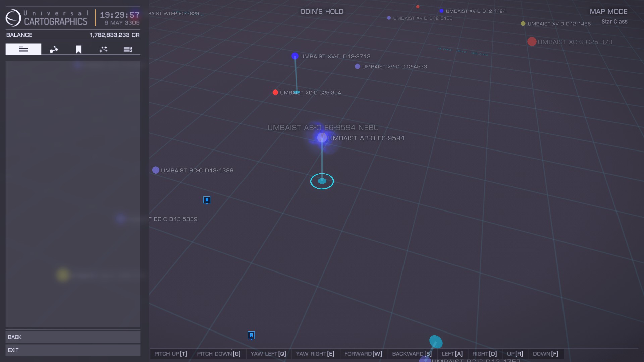Click YAW LEFT [Q] control

click(268, 354)
